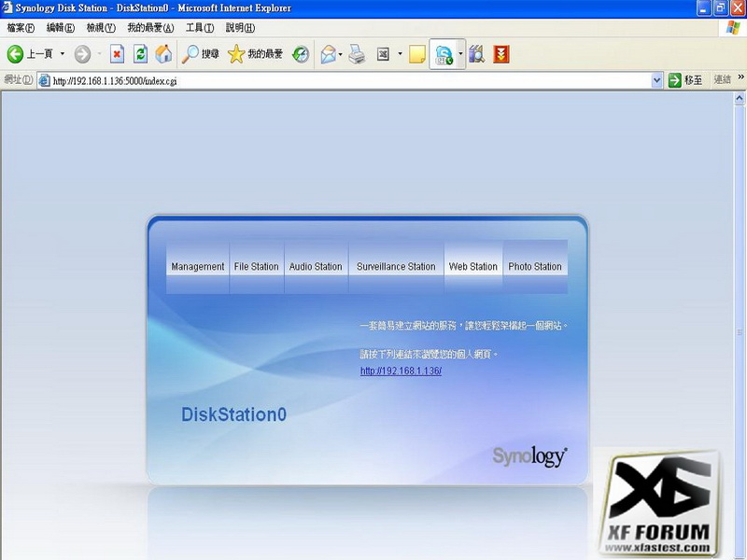Click the grey Forward arrow button
Image resolution: width=747 pixels, height=560 pixels.
82,54
